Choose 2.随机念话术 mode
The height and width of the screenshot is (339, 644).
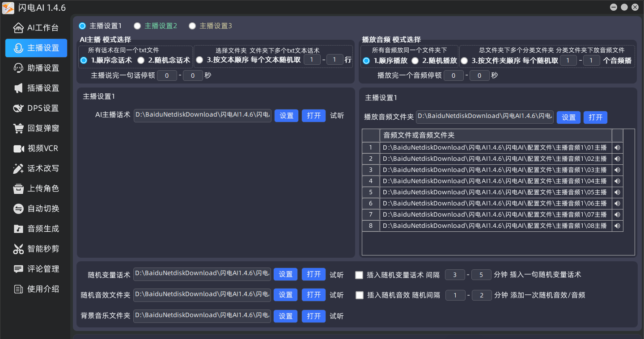click(141, 60)
